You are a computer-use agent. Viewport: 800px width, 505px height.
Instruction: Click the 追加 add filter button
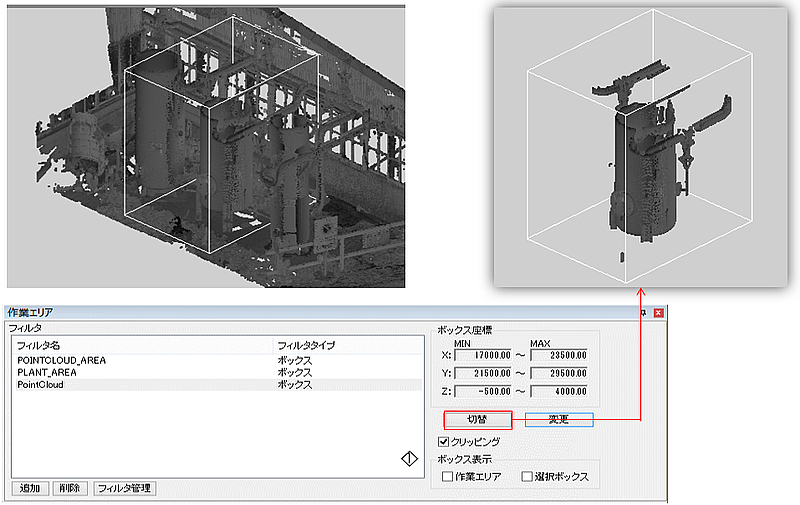click(30, 488)
